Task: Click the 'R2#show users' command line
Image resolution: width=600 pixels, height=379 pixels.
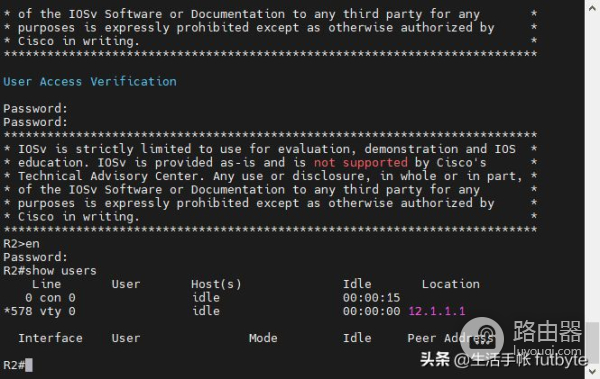Action: pyautogui.click(x=50, y=270)
